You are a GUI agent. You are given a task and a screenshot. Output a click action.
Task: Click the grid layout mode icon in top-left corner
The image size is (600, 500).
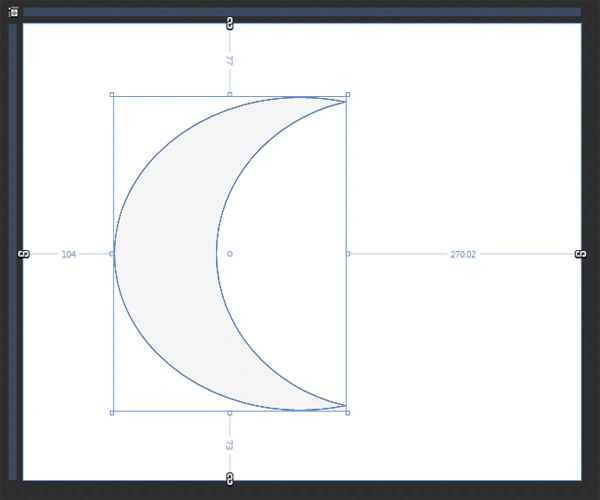[x=13, y=12]
